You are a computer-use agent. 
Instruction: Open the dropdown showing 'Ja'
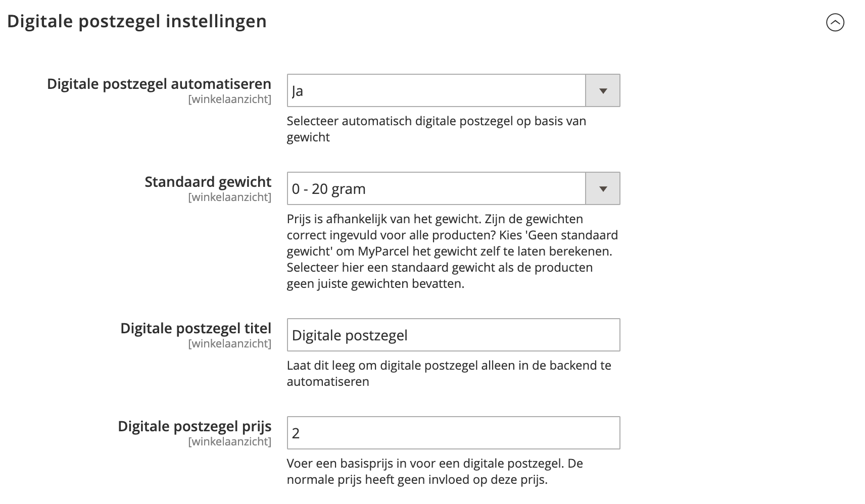pos(435,90)
